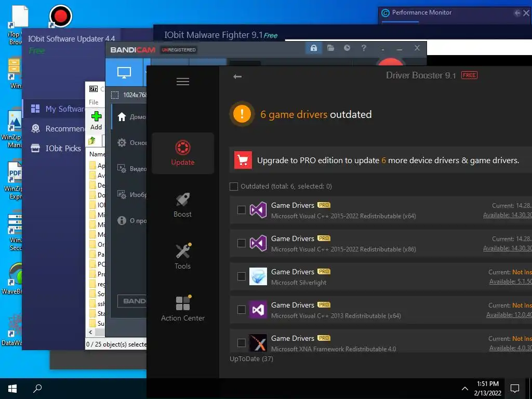Open Bandicam video settings icon
The height and width of the screenshot is (399, 532).
122,169
